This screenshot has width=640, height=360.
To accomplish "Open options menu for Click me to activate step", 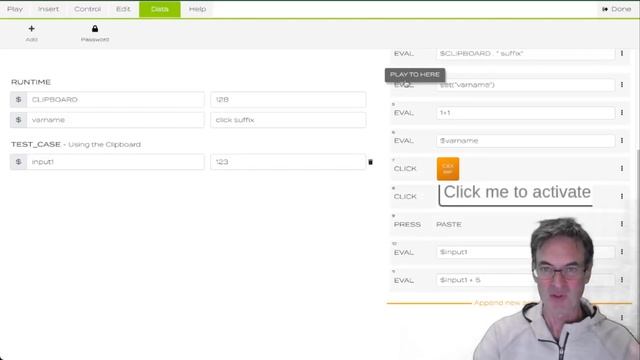I will [x=622, y=196].
